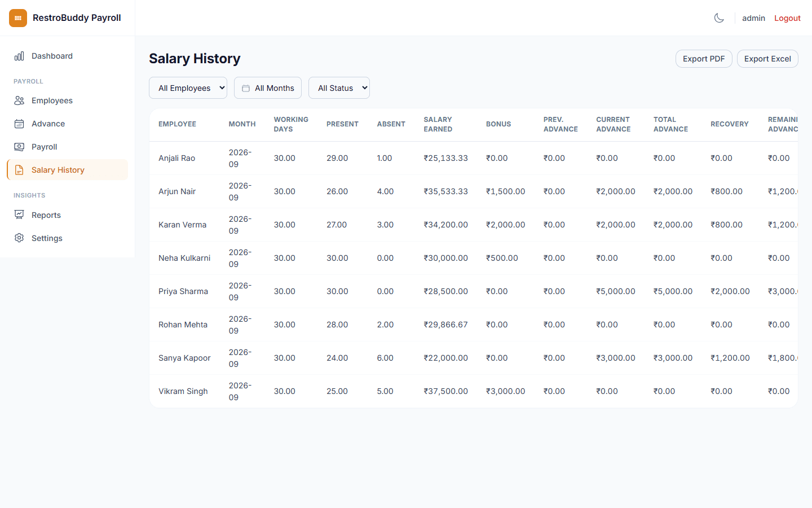
Task: Open Settings page
Action: pyautogui.click(x=67, y=238)
